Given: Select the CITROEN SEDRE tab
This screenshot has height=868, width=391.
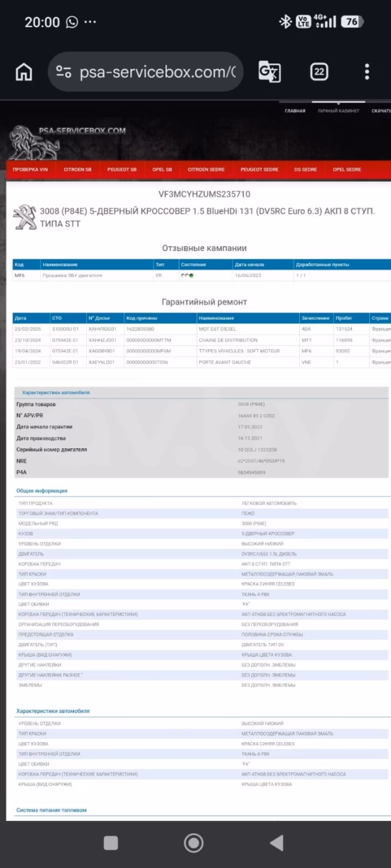Looking at the screenshot, I should pyautogui.click(x=207, y=169).
